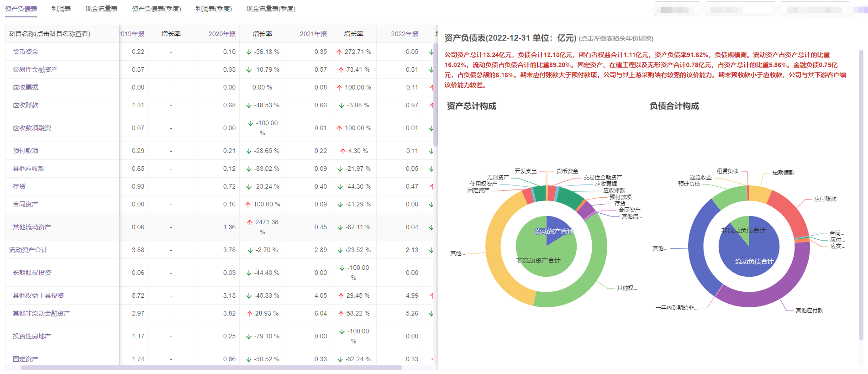Click the 负债合计构成 chart title

click(674, 106)
